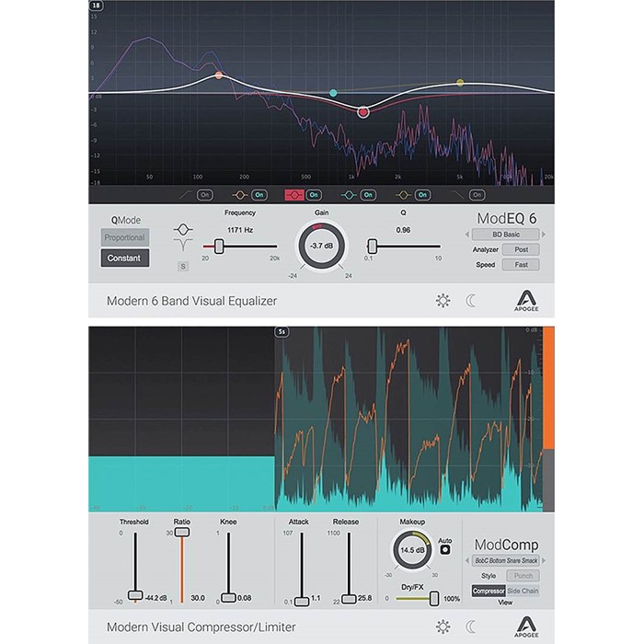The width and height of the screenshot is (644, 644).
Task: Switch to the Compressor view
Action: coord(489,591)
